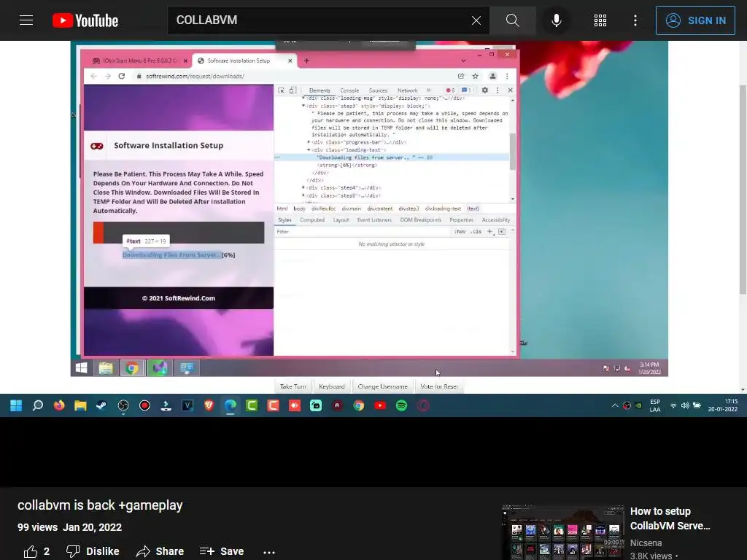The height and width of the screenshot is (560, 747).
Task: Open YouTube settings three-dot menu
Action: point(635,20)
